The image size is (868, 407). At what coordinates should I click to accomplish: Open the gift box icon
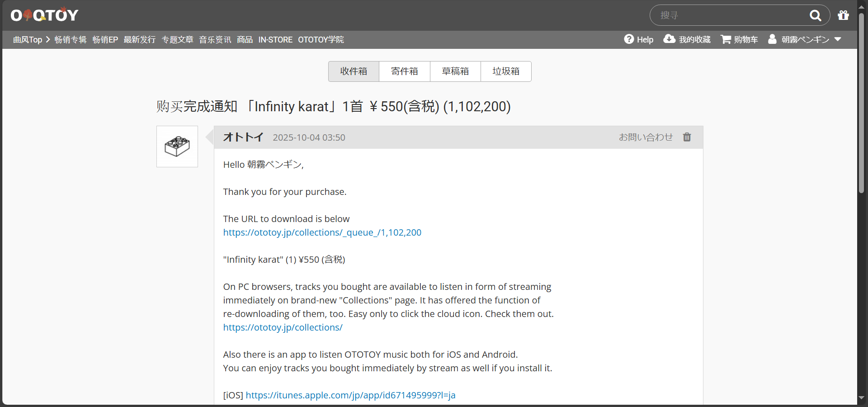click(x=843, y=15)
